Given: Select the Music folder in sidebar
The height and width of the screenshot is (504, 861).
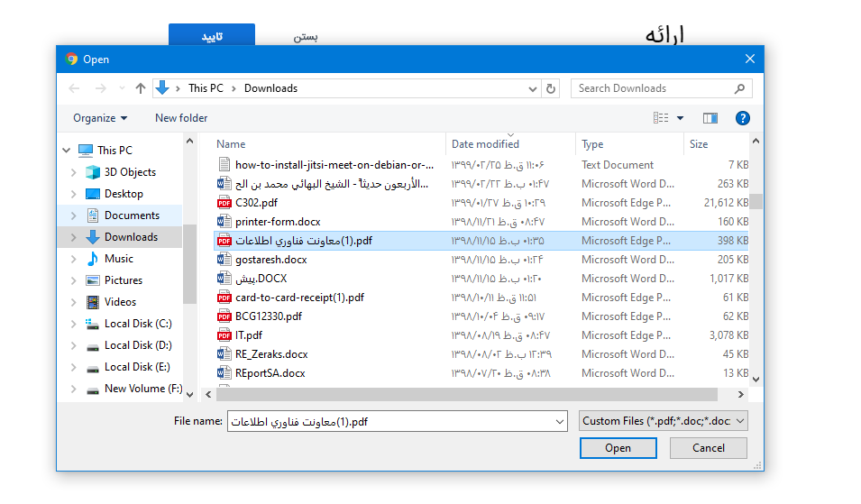Looking at the screenshot, I should (x=118, y=259).
